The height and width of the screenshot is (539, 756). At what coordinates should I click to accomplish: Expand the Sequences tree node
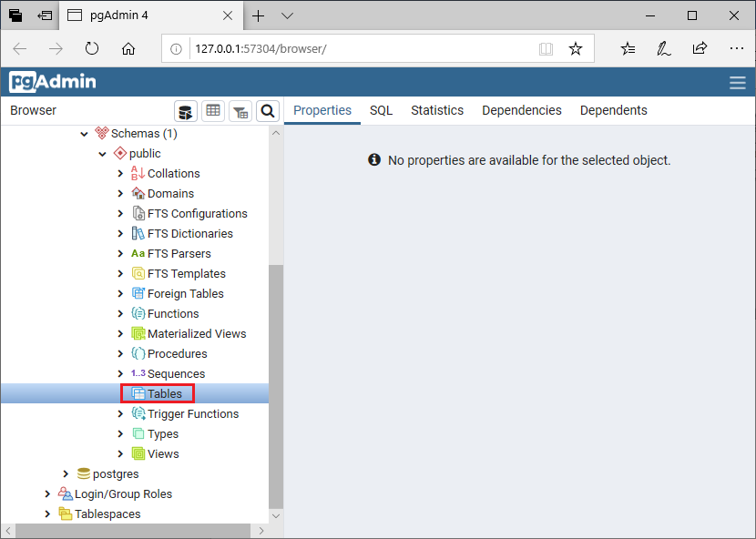(x=119, y=373)
